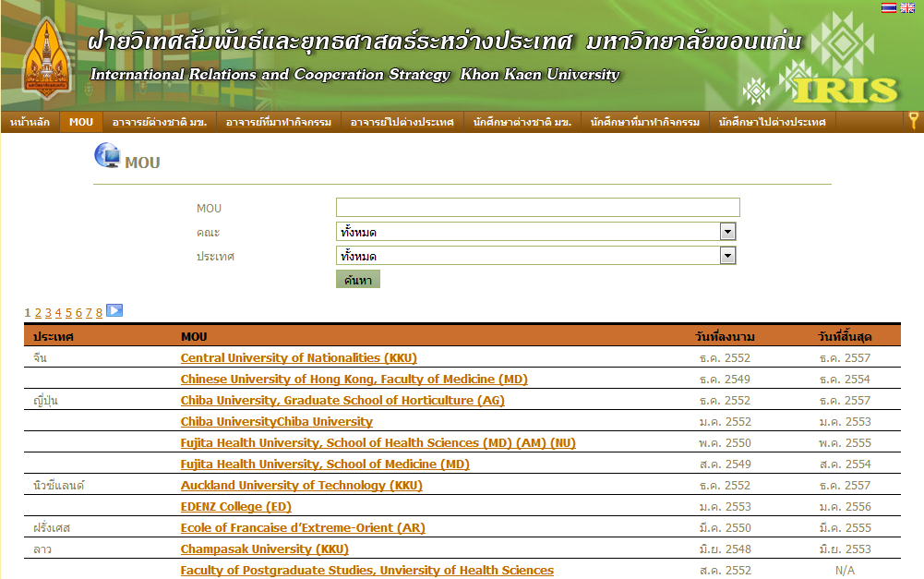This screenshot has height=579, width=924.
Task: Go to page 8
Action: pos(99,313)
